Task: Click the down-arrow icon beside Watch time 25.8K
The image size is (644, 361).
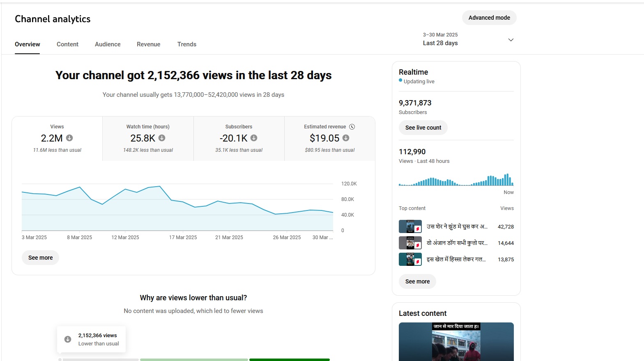Action: (162, 138)
